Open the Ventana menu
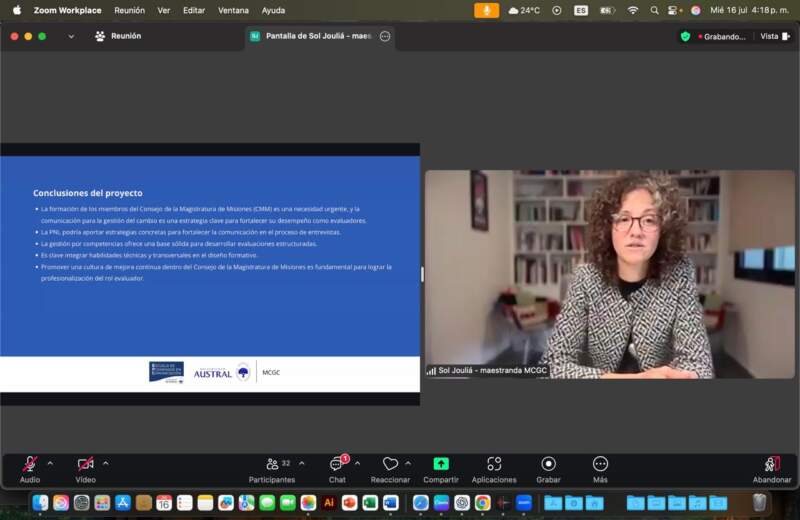This screenshot has width=800, height=520. [x=233, y=10]
